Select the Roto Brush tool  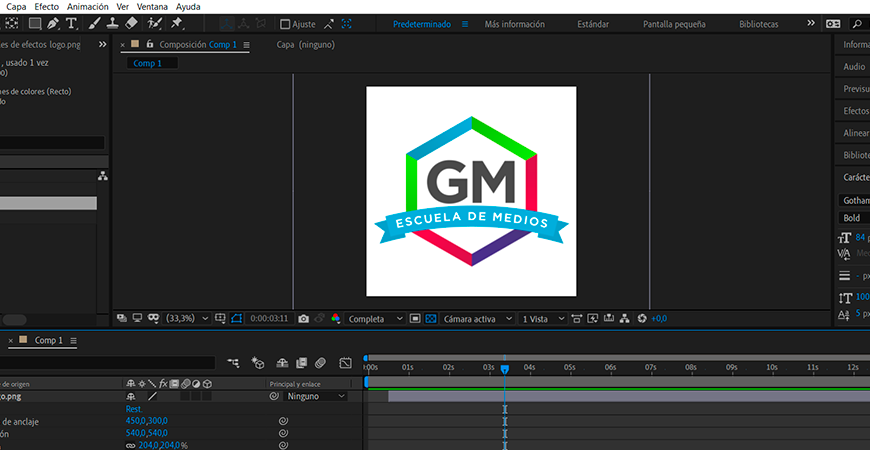point(155,24)
